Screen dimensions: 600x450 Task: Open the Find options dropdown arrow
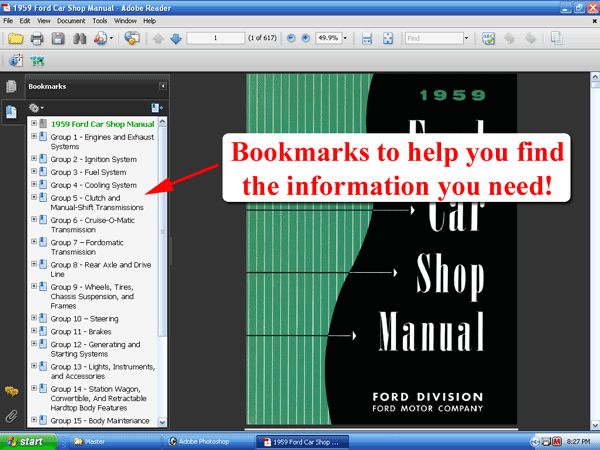(x=466, y=38)
